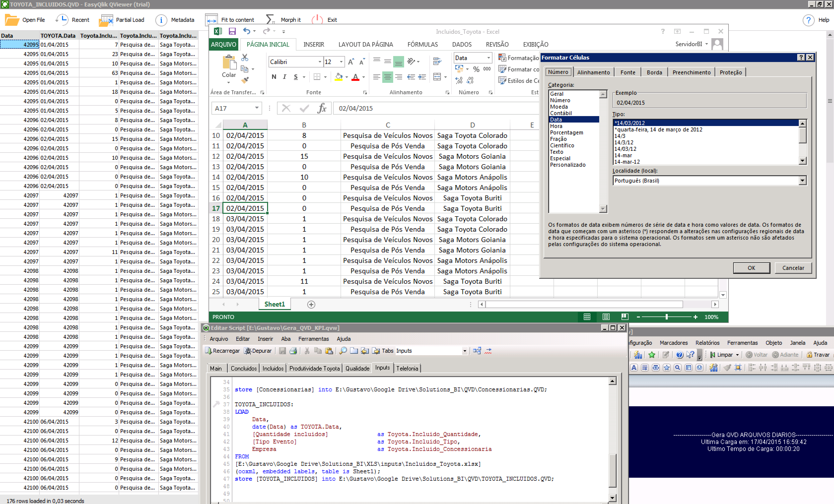Open the Metadata info in QViewer
The width and height of the screenshot is (834, 504).
pos(175,20)
